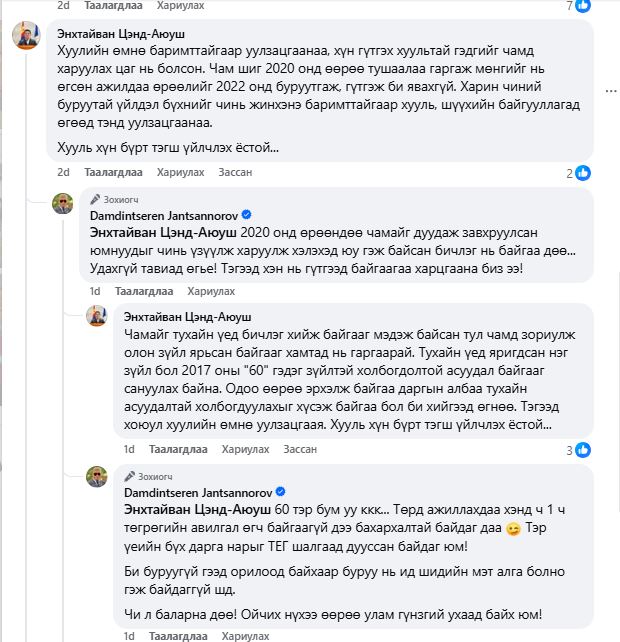Open Энхтайван's avatar on "Чамайг тухайн үед" reply
Image resolution: width=620 pixels, height=642 pixels.
click(x=97, y=316)
